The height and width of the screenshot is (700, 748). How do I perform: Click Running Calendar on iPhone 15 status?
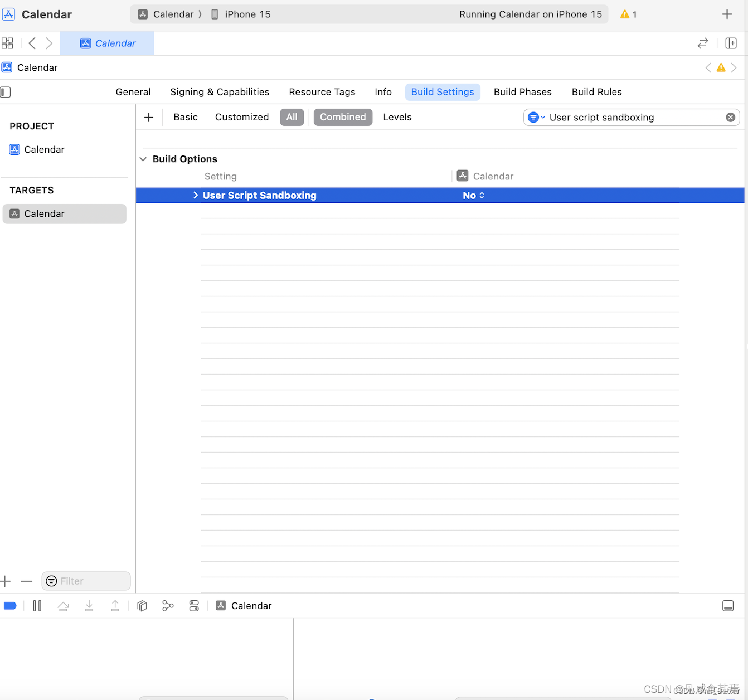click(x=531, y=14)
